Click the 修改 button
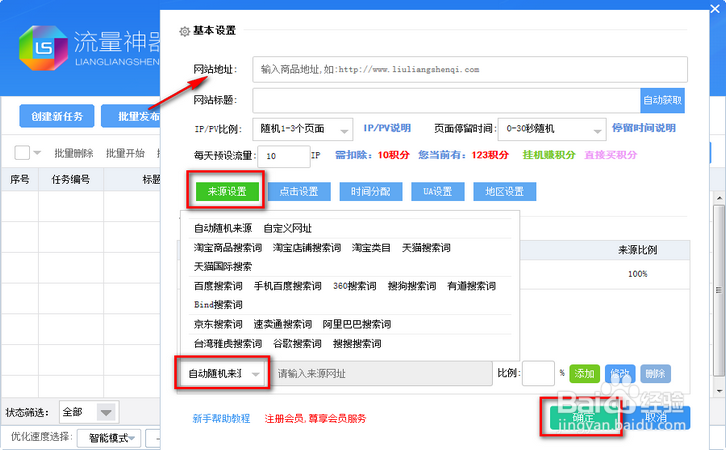This screenshot has width=726, height=450. click(x=620, y=373)
